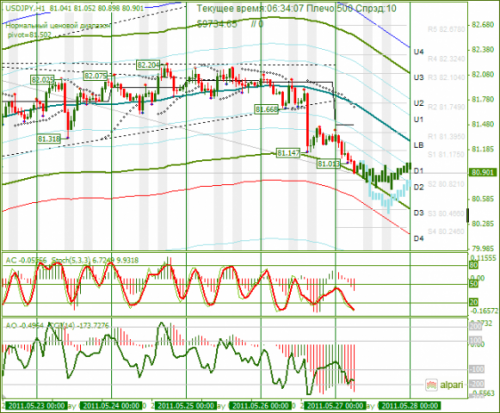Click 81.780 on the price axis
Screen dimensions: 500x413
[x=483, y=99]
